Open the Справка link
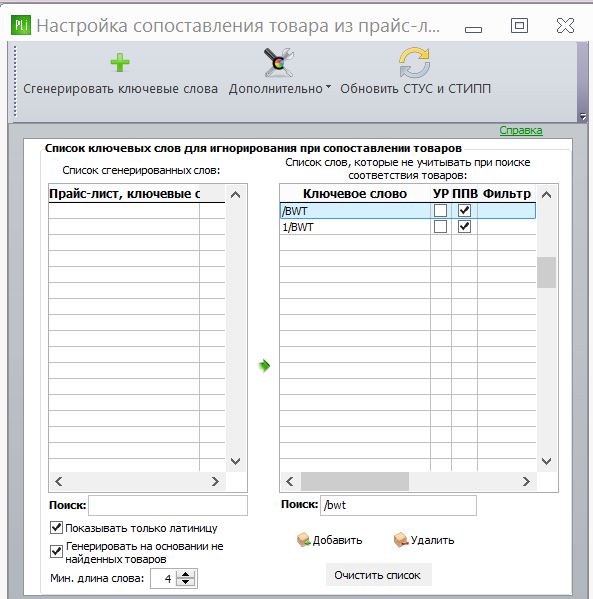The width and height of the screenshot is (593, 599). coord(521,130)
